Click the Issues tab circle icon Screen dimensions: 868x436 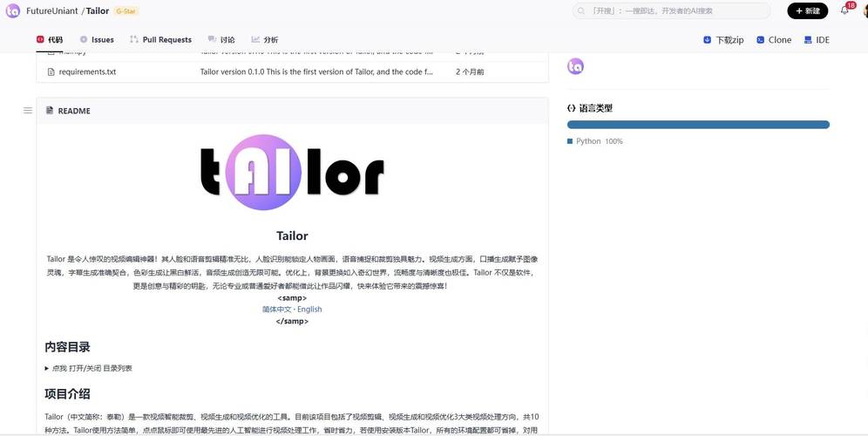pyautogui.click(x=84, y=39)
